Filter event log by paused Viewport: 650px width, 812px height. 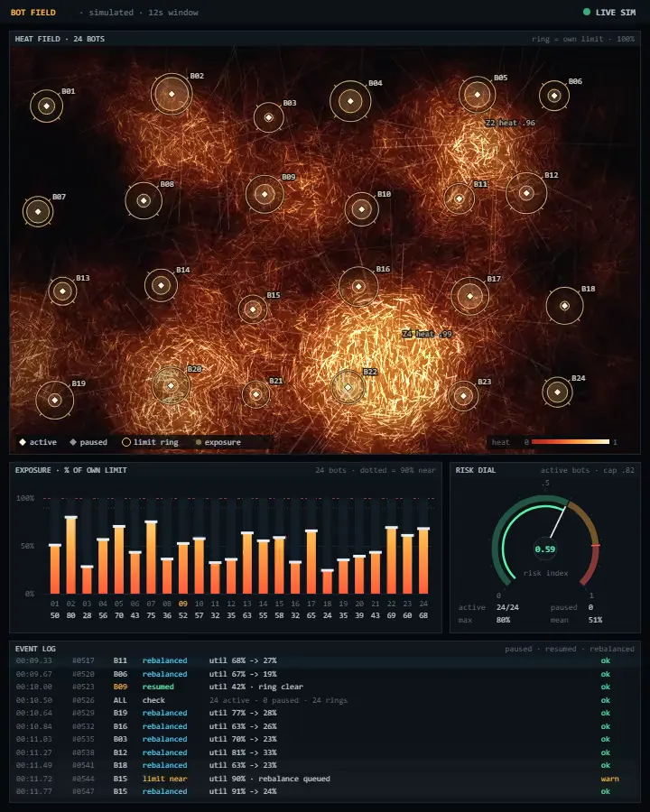[518, 649]
